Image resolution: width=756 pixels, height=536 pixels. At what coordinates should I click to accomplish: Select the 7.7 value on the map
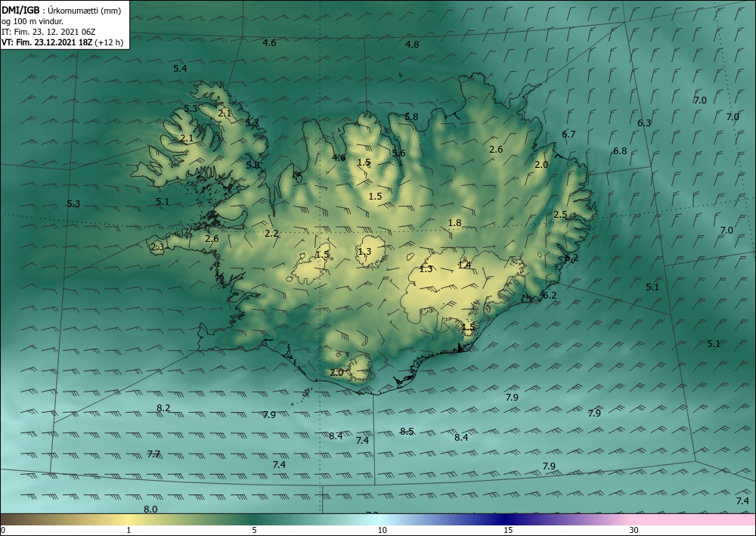coord(153,454)
